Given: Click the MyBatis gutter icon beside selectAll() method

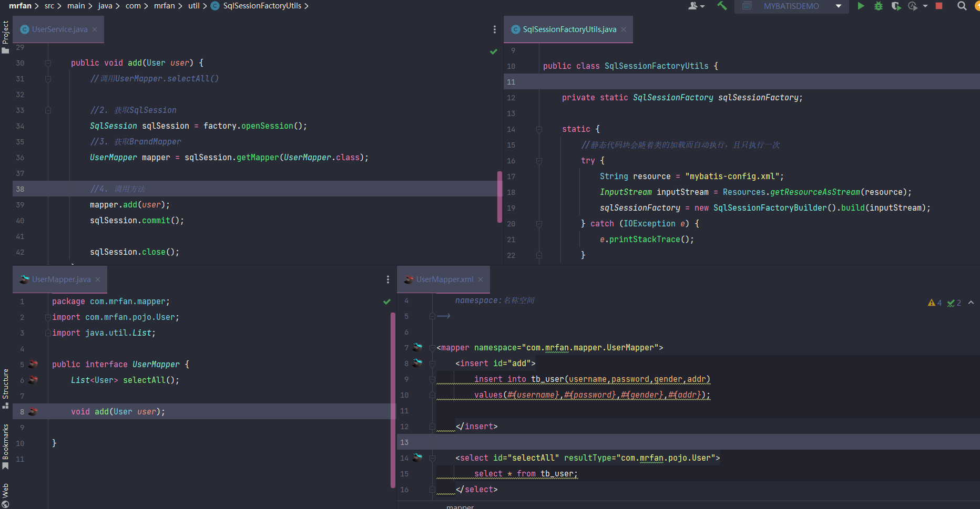Looking at the screenshot, I should click(x=33, y=380).
